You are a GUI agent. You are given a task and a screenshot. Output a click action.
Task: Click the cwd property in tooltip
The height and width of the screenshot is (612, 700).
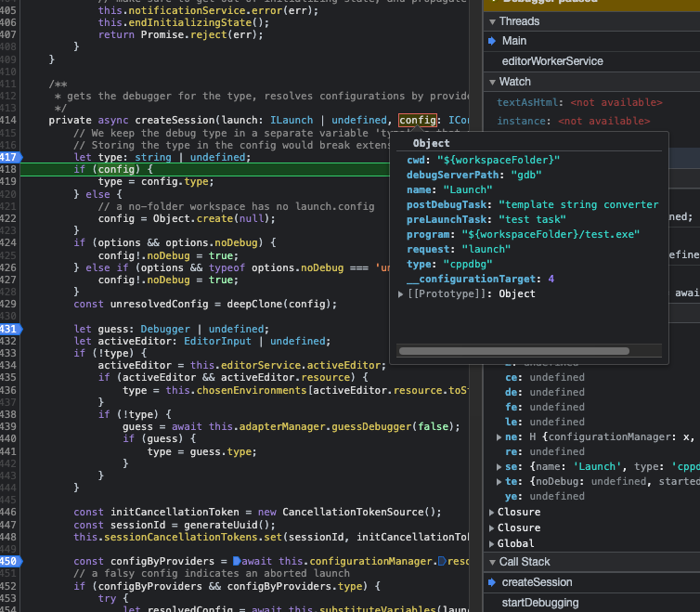483,160
